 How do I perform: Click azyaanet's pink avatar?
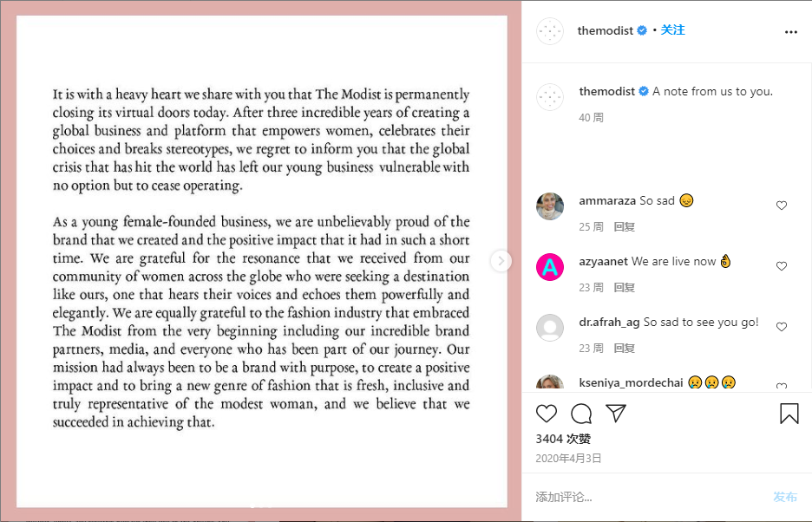tap(550, 267)
